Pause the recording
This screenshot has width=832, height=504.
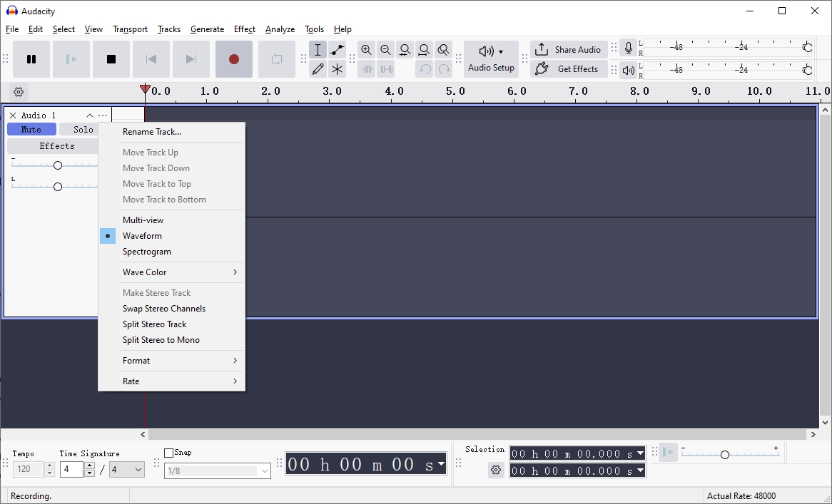[x=31, y=59]
